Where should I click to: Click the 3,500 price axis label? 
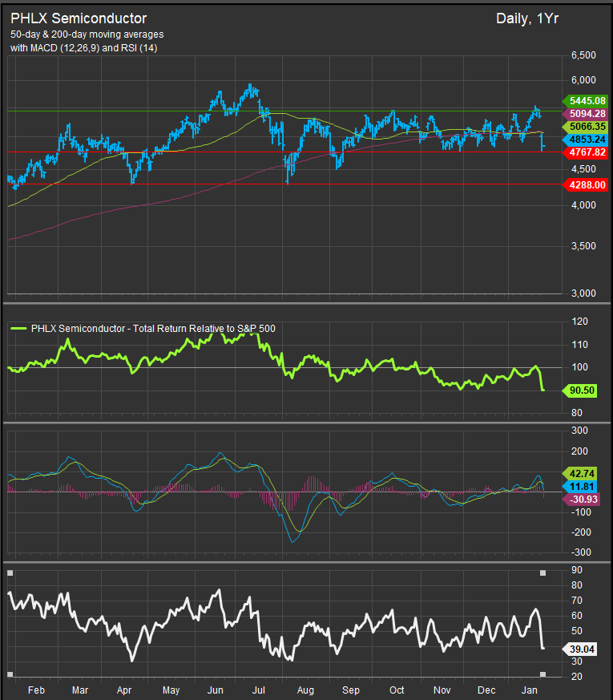point(583,246)
